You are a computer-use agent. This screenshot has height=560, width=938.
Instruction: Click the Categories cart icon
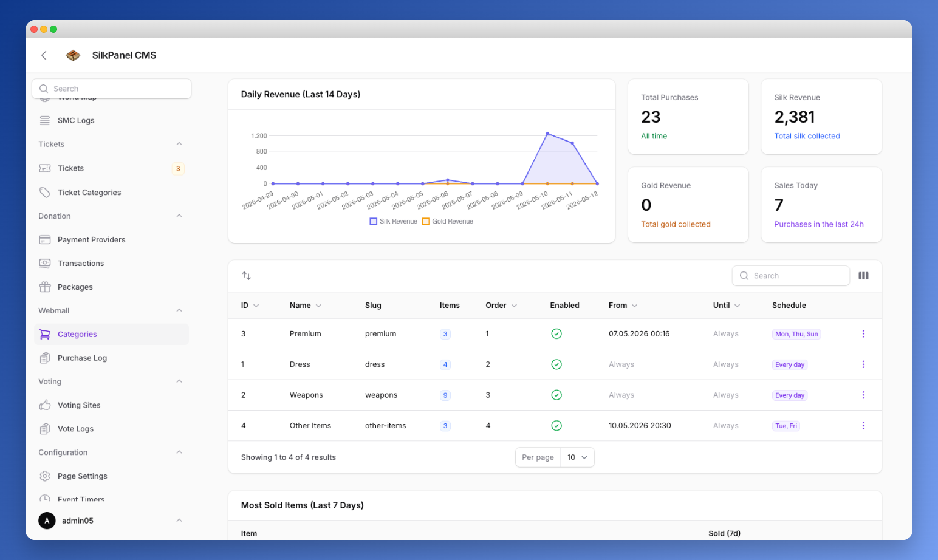click(45, 335)
